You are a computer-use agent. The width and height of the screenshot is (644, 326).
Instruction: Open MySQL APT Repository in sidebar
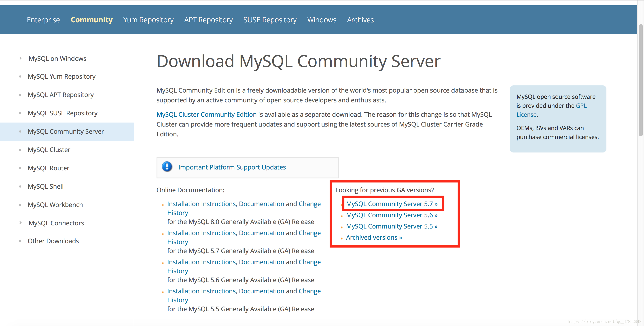pyautogui.click(x=61, y=95)
